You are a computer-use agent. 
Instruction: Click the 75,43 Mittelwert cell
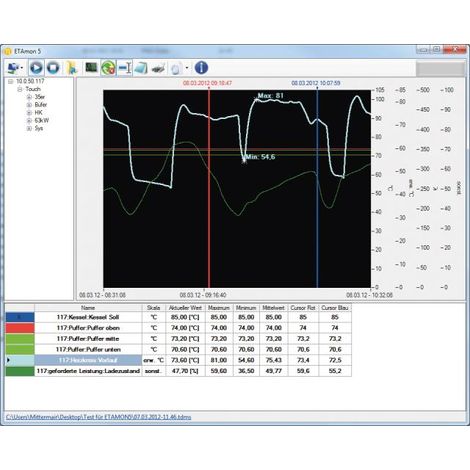pos(274,360)
